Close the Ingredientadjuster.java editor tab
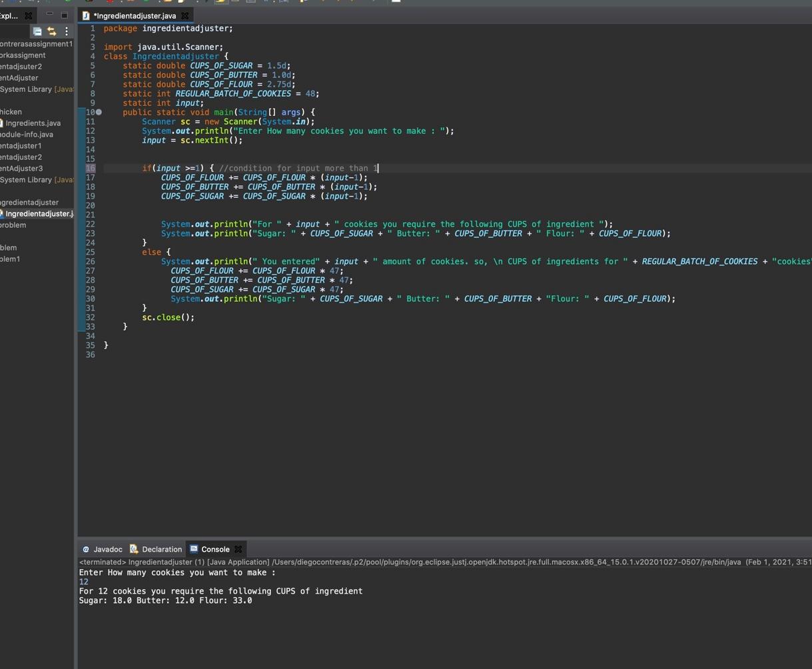This screenshot has height=669, width=812. click(185, 15)
